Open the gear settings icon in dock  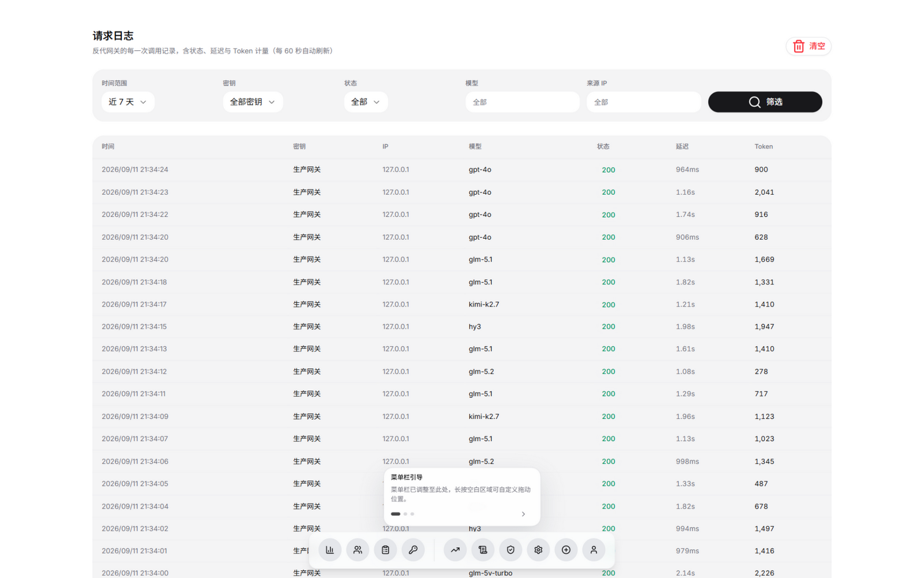tap(538, 550)
